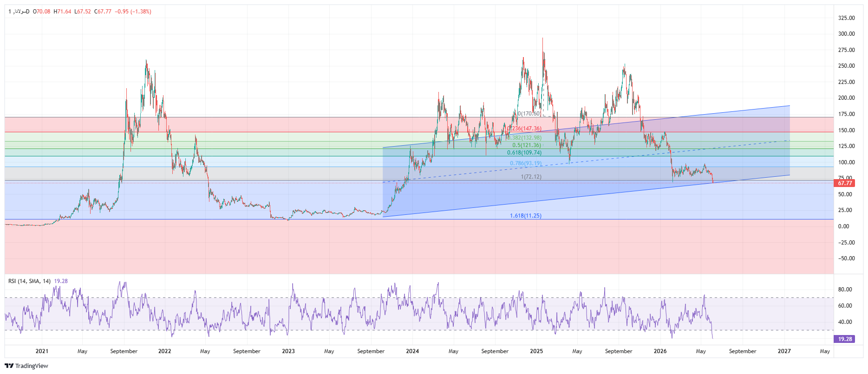This screenshot has width=868, height=374.
Task: Click the 2026 label on the time axis
Action: (660, 351)
